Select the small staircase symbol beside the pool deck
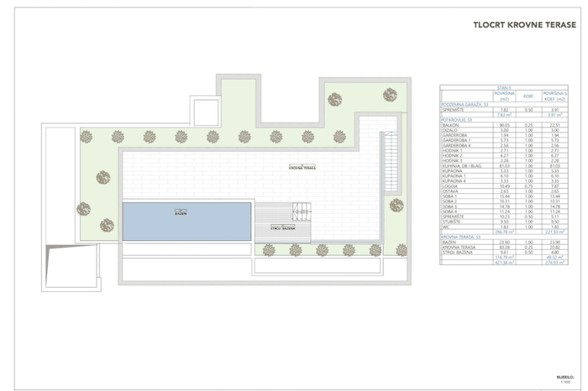Image resolution: width=588 pixels, height=391 pixels. pyautogui.click(x=302, y=212)
